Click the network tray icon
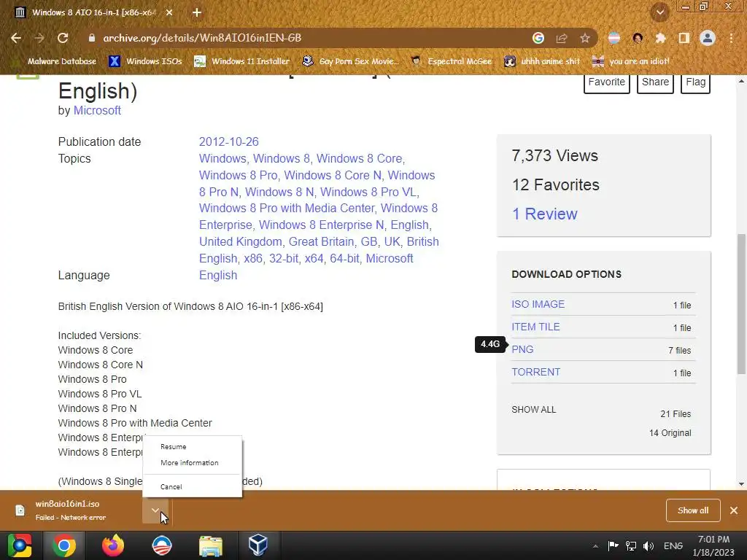 pyautogui.click(x=631, y=546)
